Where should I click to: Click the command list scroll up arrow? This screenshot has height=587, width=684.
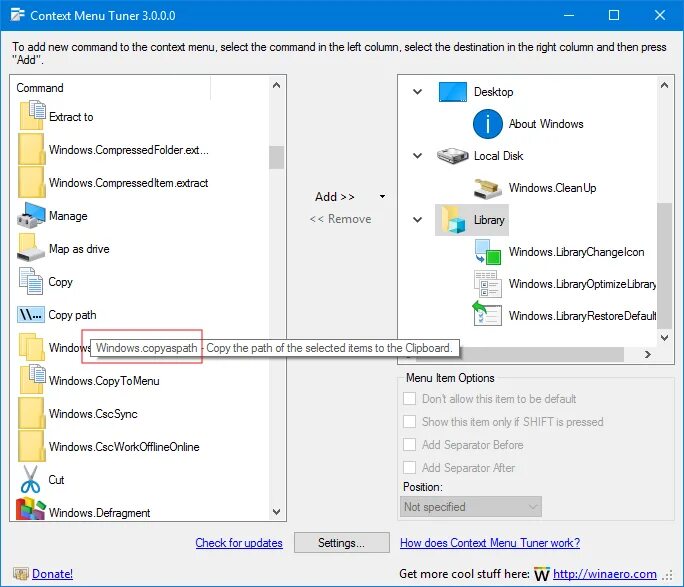coord(276,85)
